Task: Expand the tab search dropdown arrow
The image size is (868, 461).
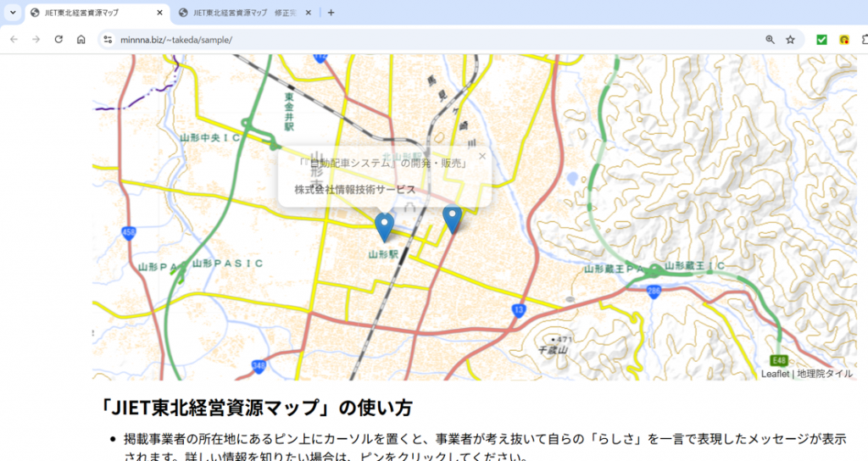Action: [x=12, y=13]
